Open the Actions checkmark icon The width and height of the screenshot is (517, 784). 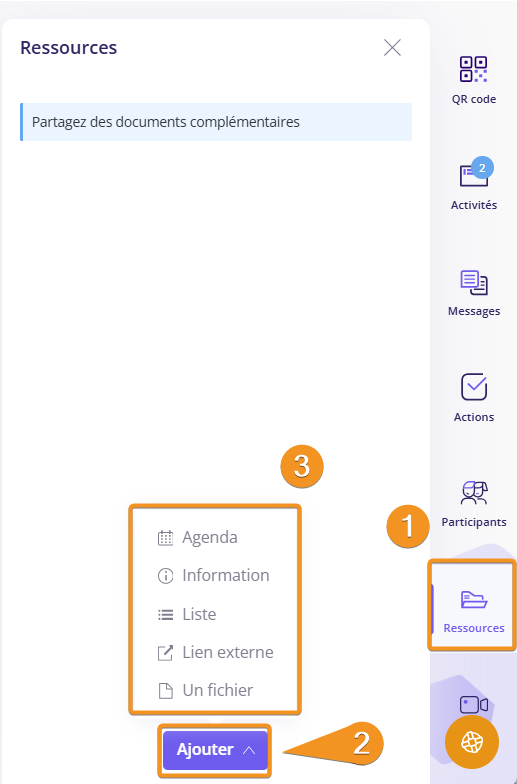pyautogui.click(x=474, y=386)
